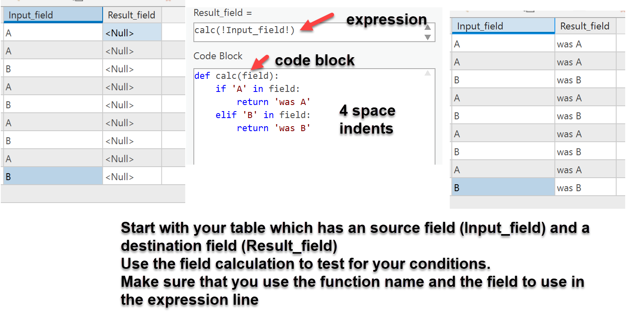The image size is (644, 317).
Task: Click the 'def calc(field):' line in code block
Action: (236, 76)
